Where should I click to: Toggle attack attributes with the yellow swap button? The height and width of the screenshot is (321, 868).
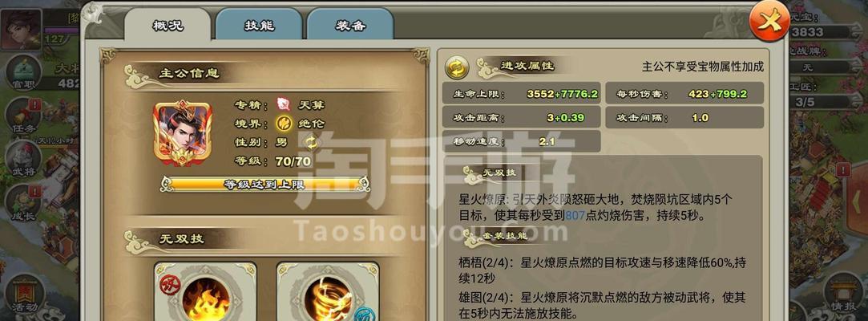click(458, 68)
